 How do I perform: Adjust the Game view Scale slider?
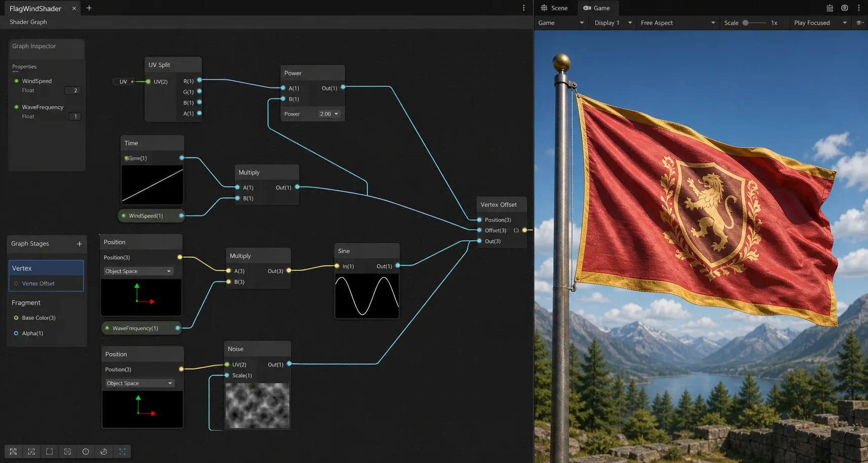754,23
